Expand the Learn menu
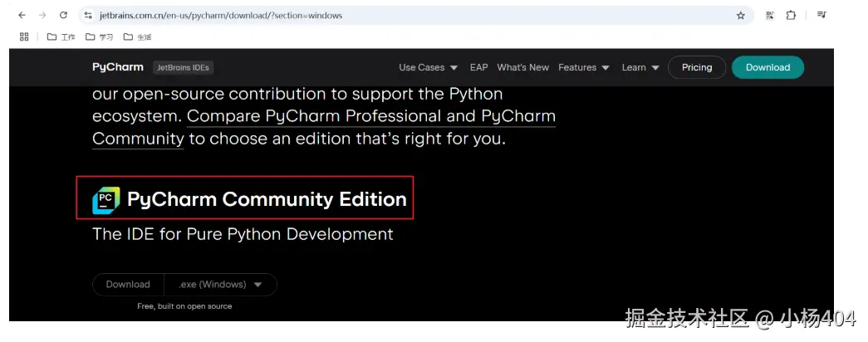The image size is (868, 342). click(x=640, y=67)
